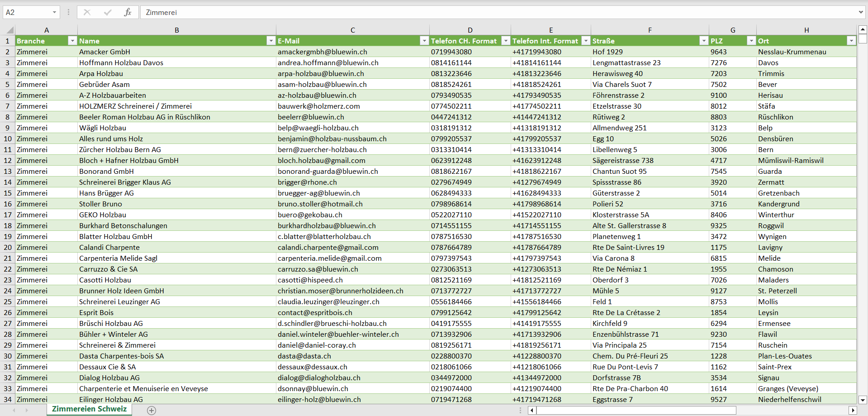The width and height of the screenshot is (868, 416).
Task: Open the Name column filter dropdown
Action: pyautogui.click(x=271, y=41)
